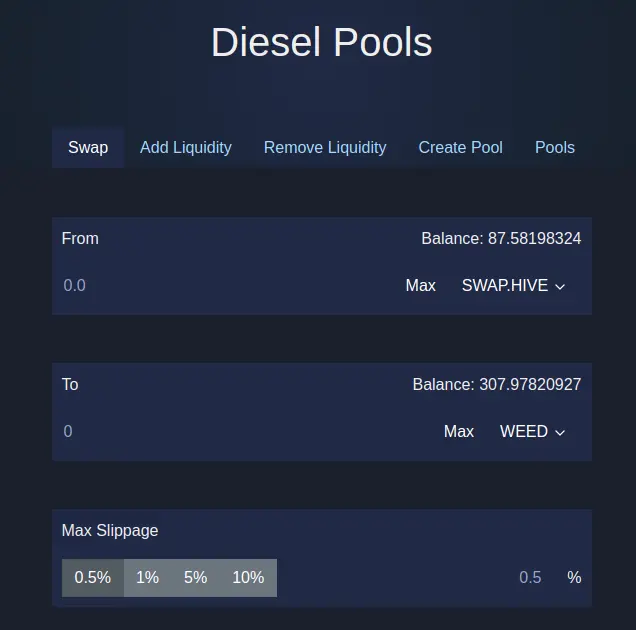Click the chevron next to SWAP.HIVE

(560, 286)
